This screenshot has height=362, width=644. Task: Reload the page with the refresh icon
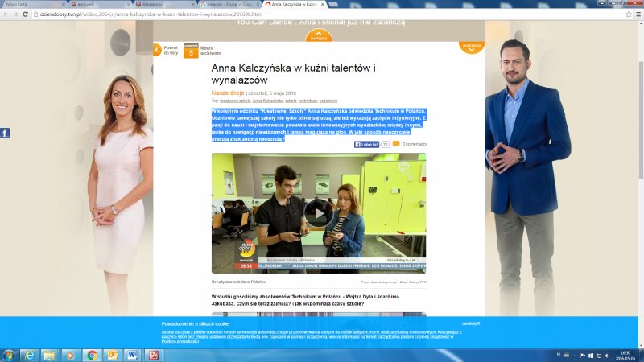tap(27, 14)
